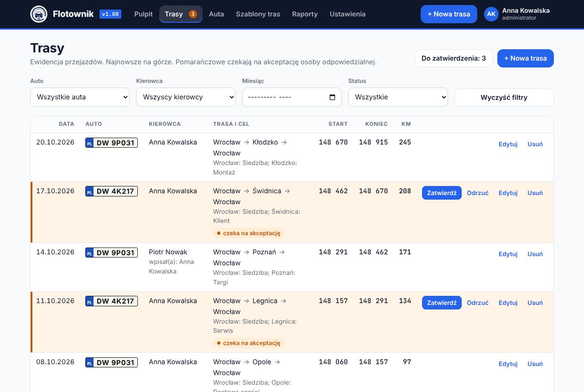This screenshot has height=392, width=584.
Task: Click the Flotownik car logo icon
Action: coord(39,14)
